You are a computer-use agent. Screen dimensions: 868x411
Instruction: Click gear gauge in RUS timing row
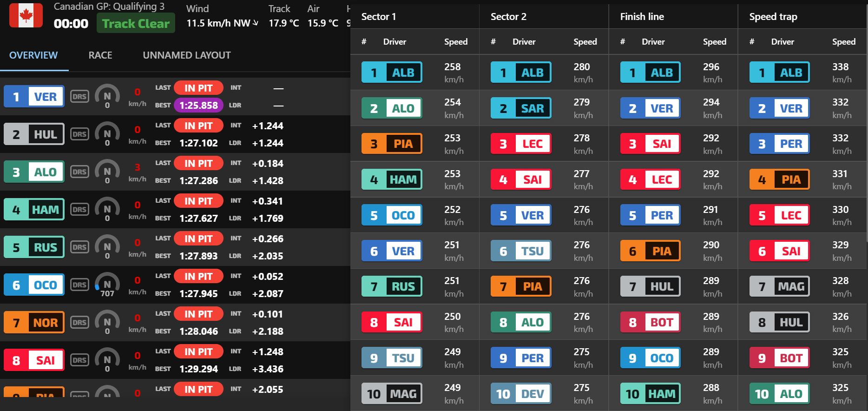tap(107, 247)
